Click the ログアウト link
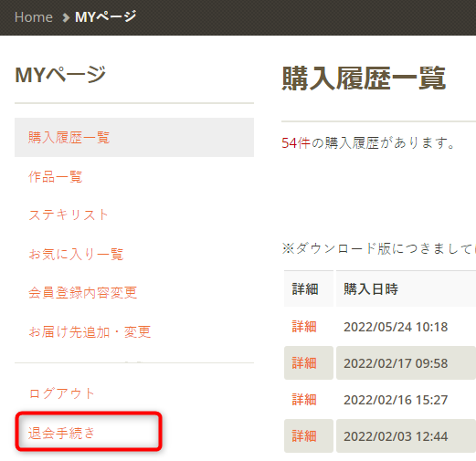476x461 pixels. [x=62, y=393]
